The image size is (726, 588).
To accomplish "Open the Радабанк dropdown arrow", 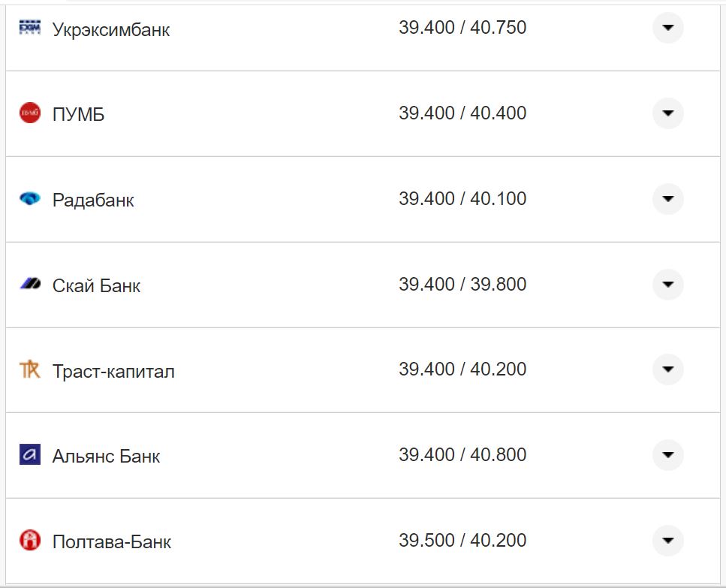I will 667,199.
